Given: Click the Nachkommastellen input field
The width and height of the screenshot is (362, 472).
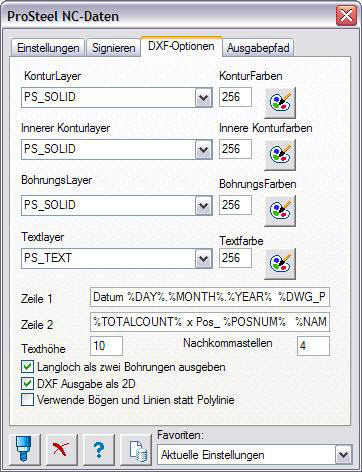Looking at the screenshot, I should 313,346.
